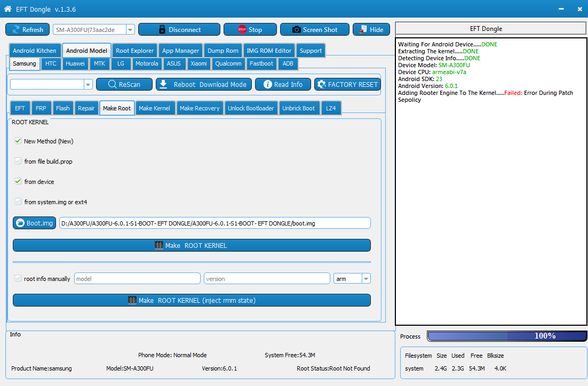Image resolution: width=588 pixels, height=386 pixels.
Task: Select the LG brand tab
Action: pos(121,63)
